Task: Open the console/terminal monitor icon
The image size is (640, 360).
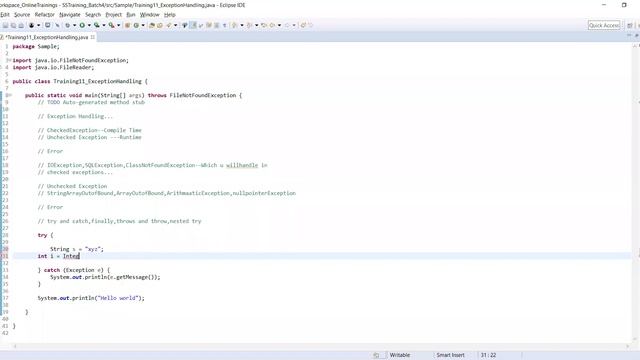Action: tap(47, 25)
